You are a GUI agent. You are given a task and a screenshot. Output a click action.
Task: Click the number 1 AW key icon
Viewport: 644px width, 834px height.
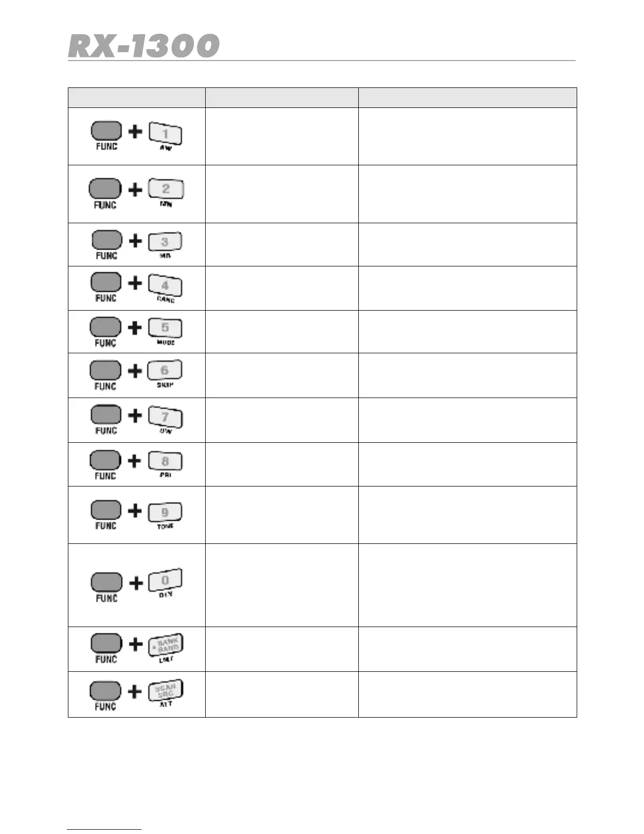coord(165,134)
